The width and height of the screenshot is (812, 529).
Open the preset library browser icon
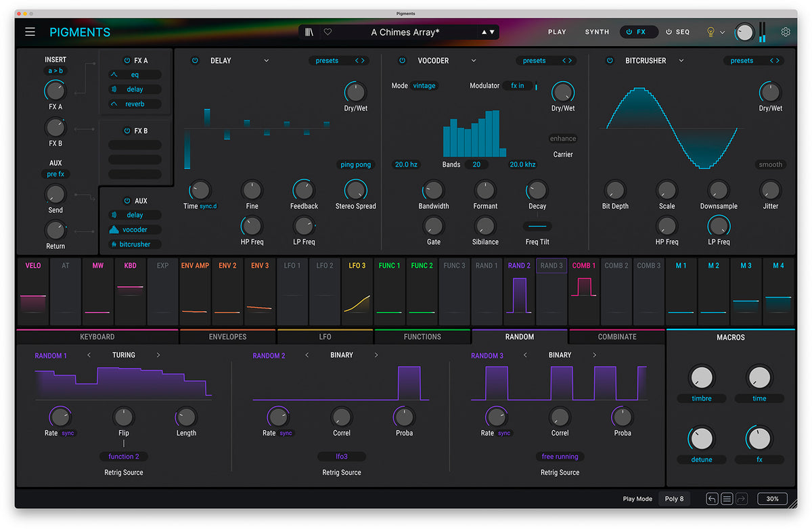309,32
